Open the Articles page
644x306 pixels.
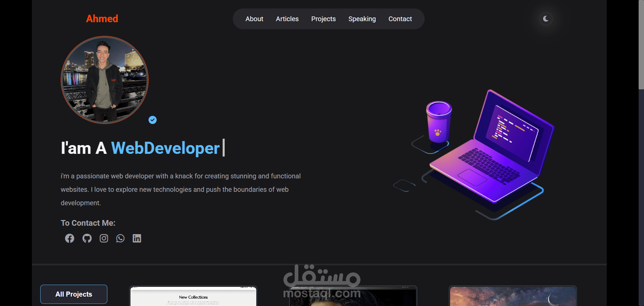[x=287, y=19]
